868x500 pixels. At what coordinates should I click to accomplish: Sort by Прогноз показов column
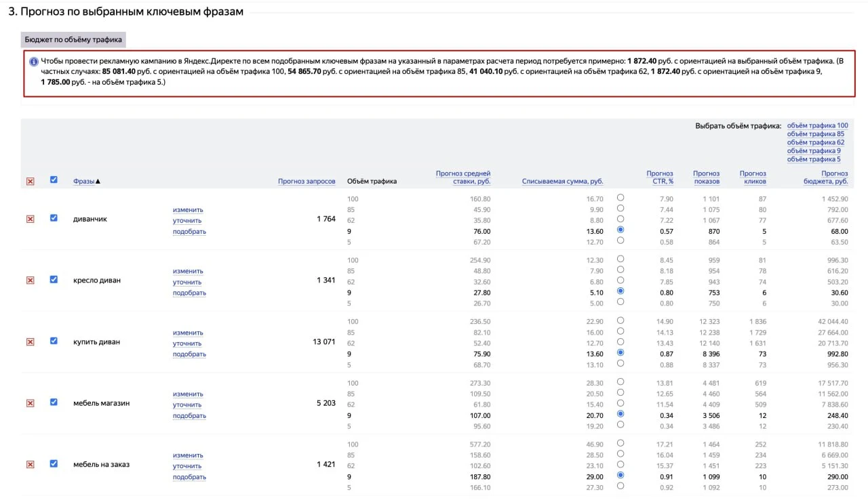pyautogui.click(x=707, y=178)
